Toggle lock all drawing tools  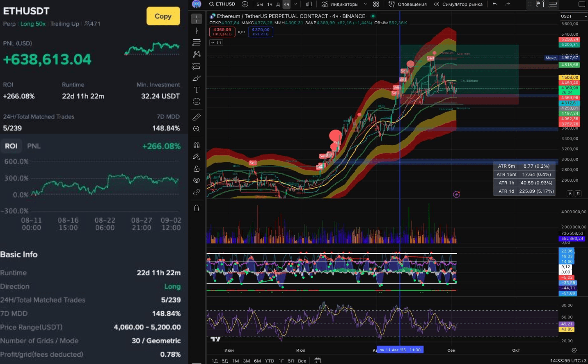coord(197,168)
